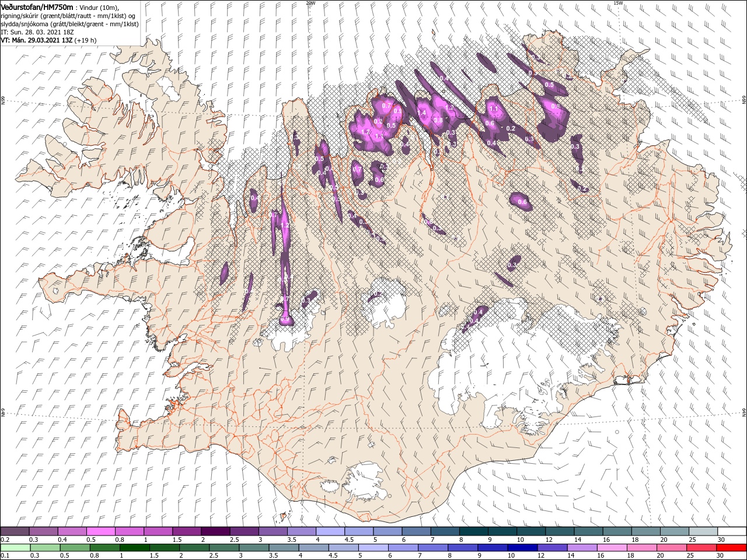Click the 20W longitude label

(310, 3)
